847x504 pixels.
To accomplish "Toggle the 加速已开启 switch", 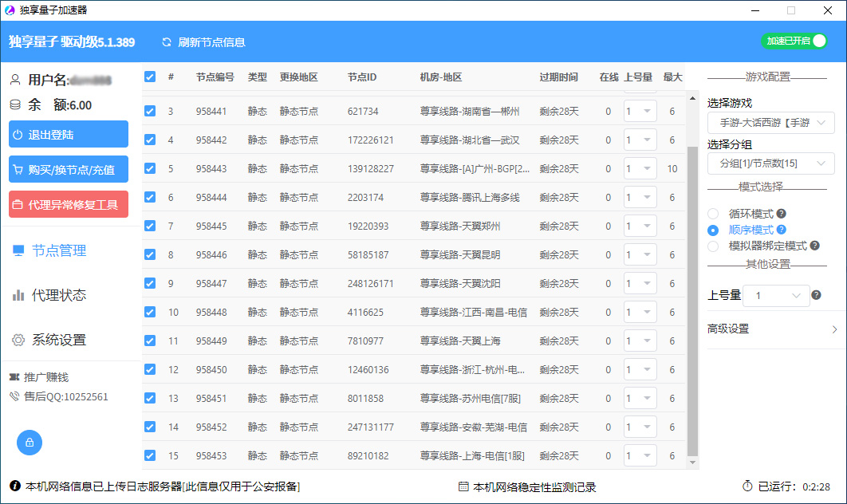I will (794, 41).
